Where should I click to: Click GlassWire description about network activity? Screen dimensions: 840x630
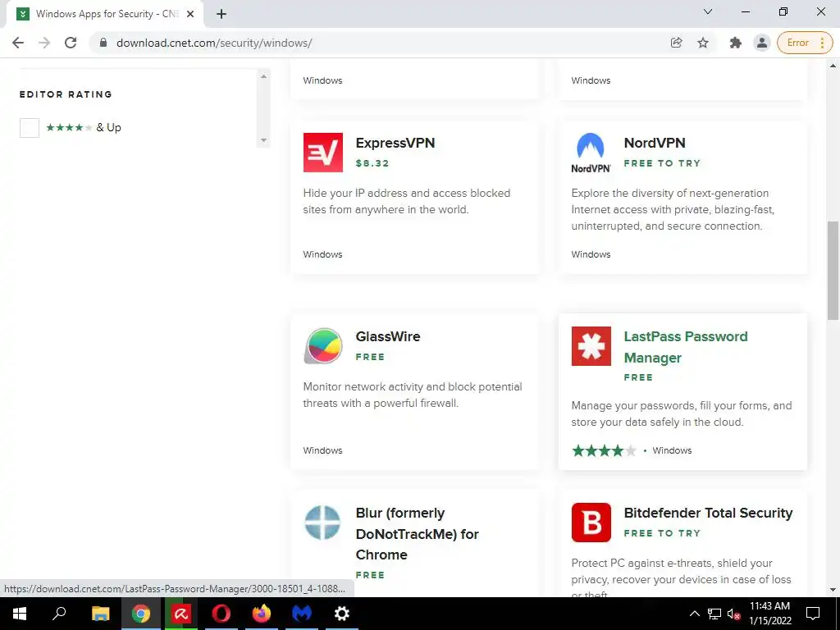413,395
